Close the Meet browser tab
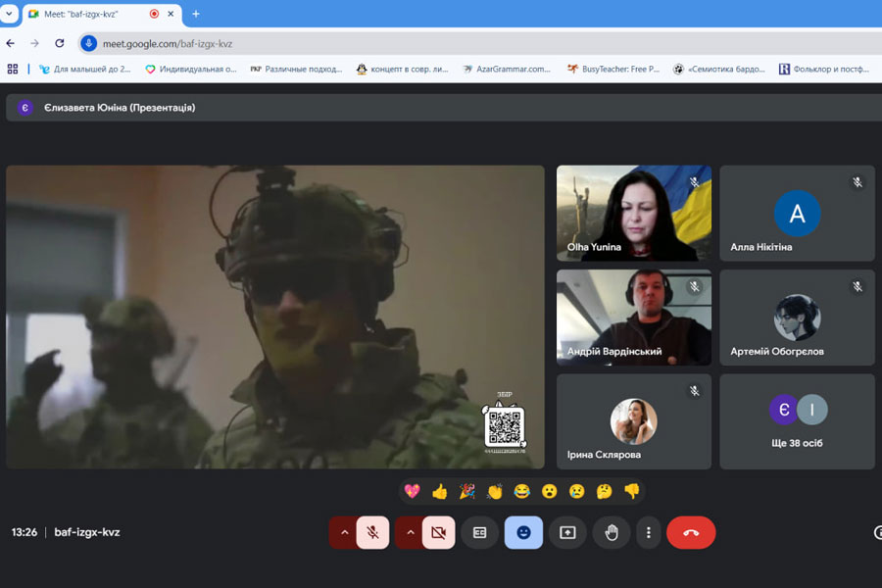Screen dimensions: 882x588 click(x=171, y=14)
